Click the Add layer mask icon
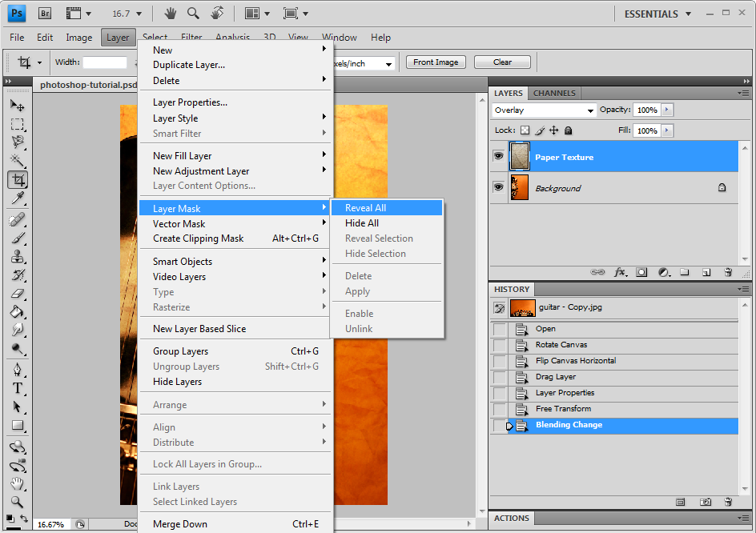 click(641, 272)
